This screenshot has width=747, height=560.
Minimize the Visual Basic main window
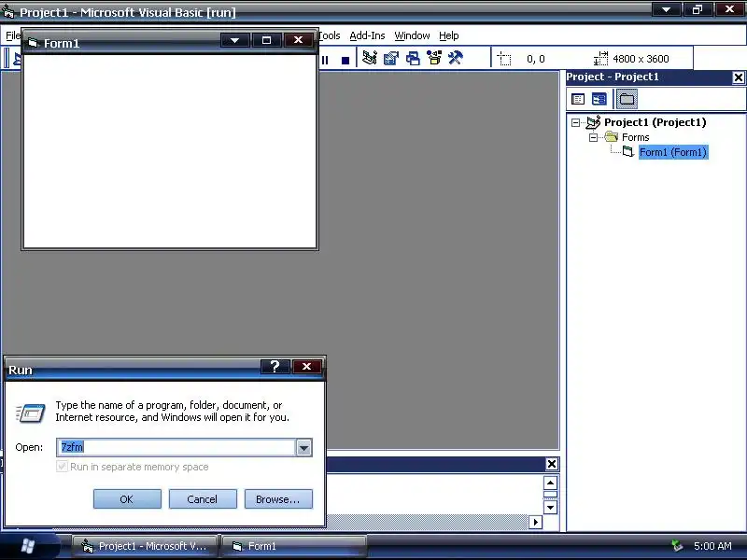(x=666, y=9)
